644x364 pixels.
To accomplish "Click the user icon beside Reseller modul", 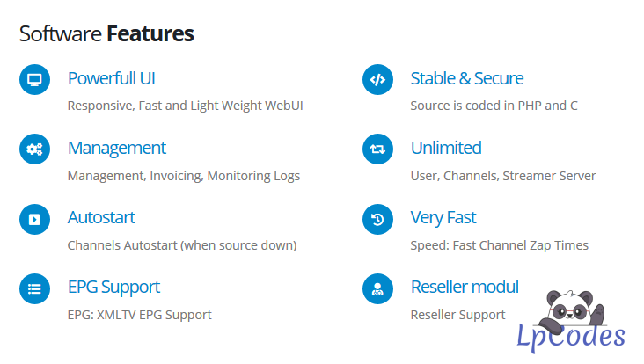I will point(377,288).
